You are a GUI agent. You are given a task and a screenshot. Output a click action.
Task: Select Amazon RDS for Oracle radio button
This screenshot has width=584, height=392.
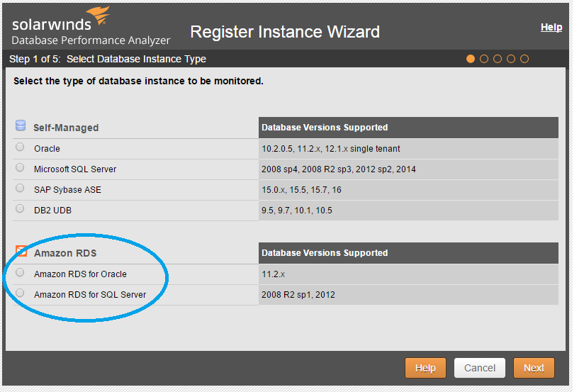(20, 273)
